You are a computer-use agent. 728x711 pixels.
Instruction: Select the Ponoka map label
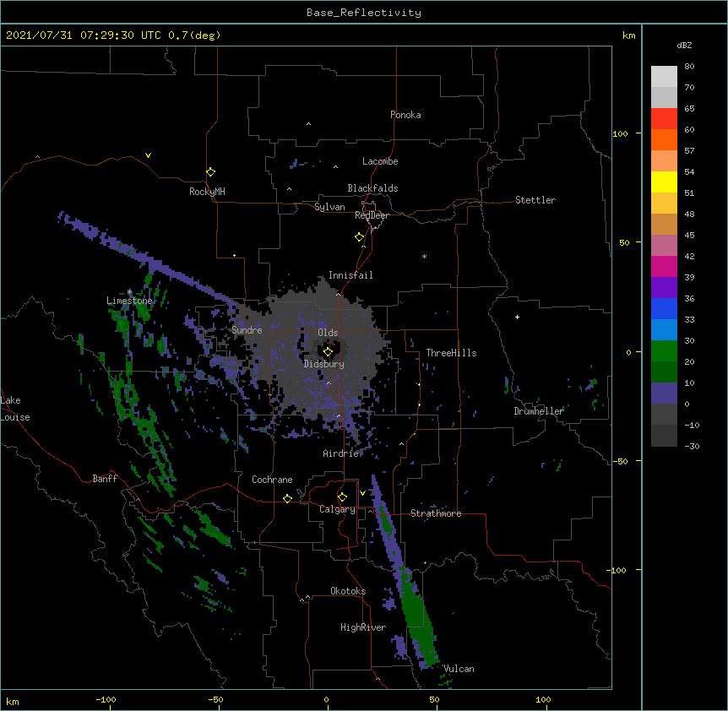[x=405, y=115]
